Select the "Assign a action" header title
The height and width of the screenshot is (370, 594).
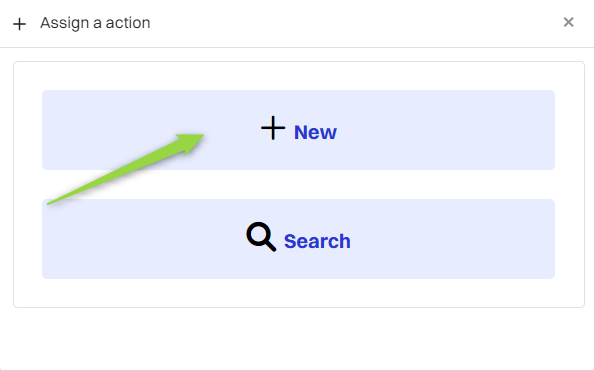coord(95,23)
